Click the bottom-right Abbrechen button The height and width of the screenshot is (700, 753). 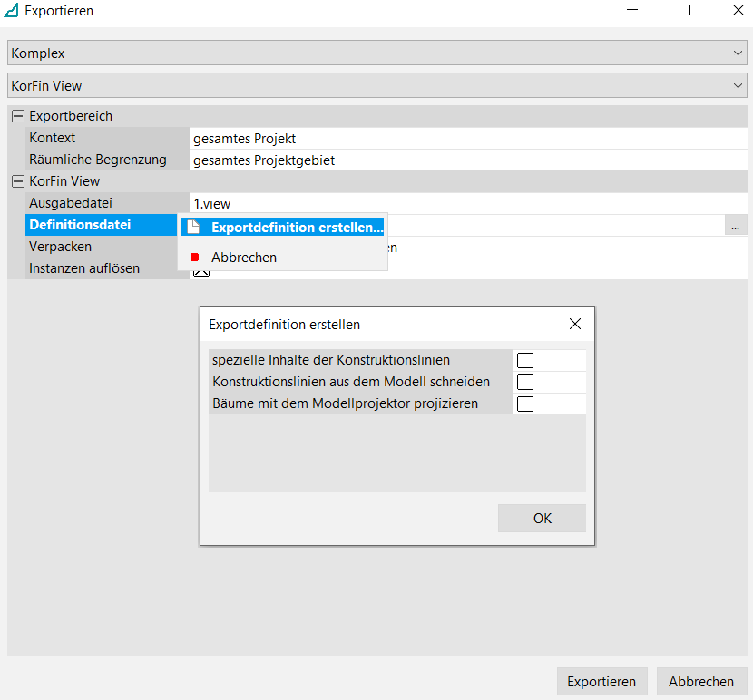point(700,682)
